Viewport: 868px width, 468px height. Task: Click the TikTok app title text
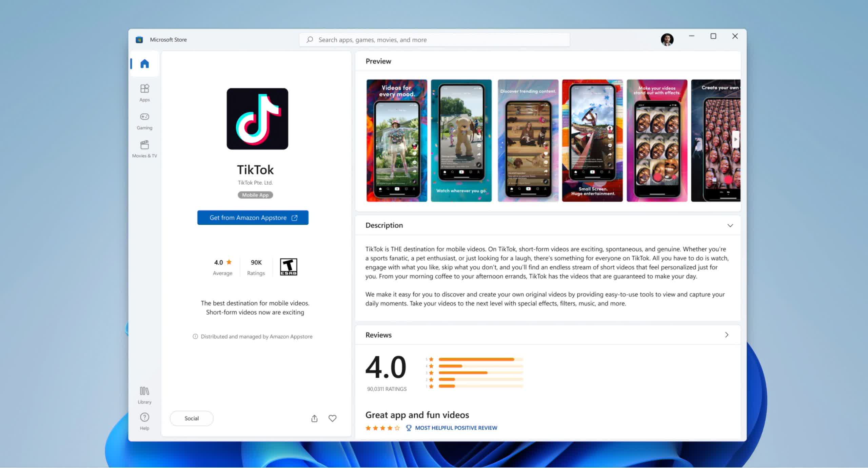tap(255, 169)
